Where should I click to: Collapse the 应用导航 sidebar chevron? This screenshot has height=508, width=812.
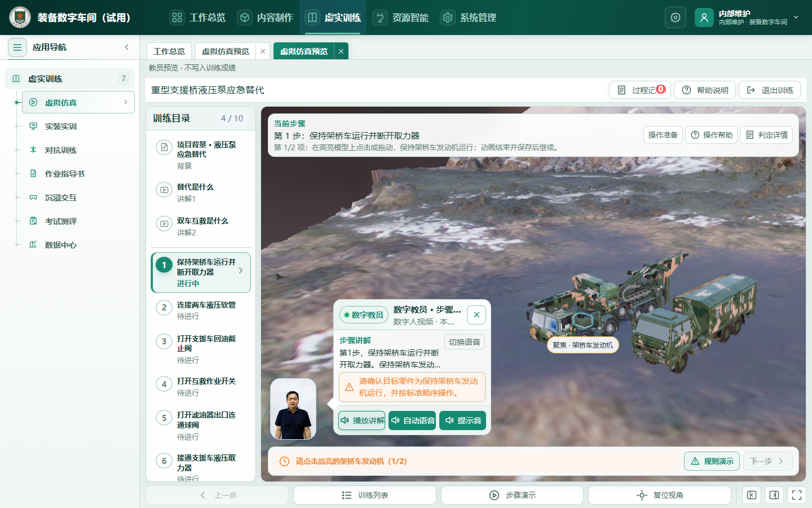click(x=127, y=47)
